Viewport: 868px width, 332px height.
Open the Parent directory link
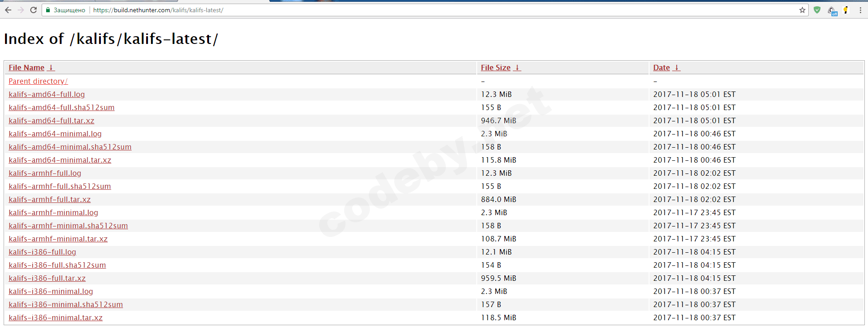tap(38, 81)
